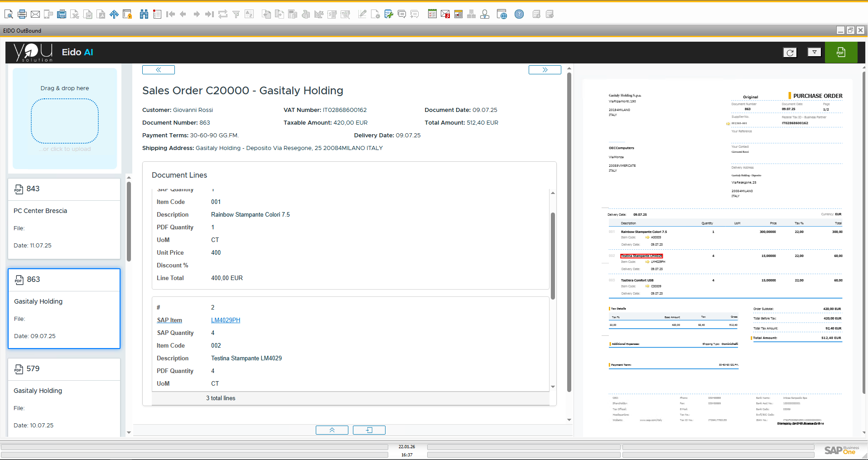Export the document to MS Excel
This screenshot has width=868, height=460.
pos(74,14)
